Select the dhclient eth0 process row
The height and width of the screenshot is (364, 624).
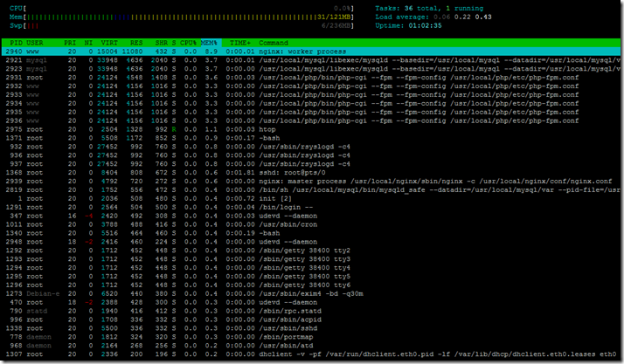(x=311, y=354)
